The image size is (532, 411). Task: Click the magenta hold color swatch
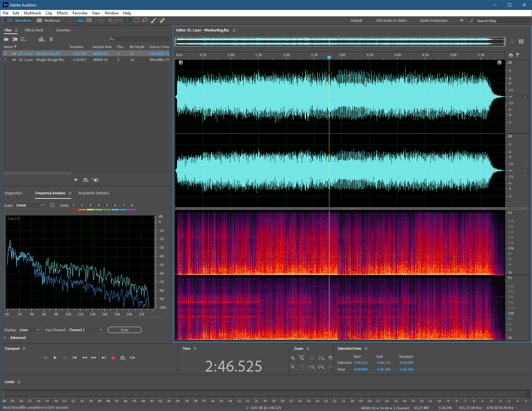pyautogui.click(x=132, y=210)
